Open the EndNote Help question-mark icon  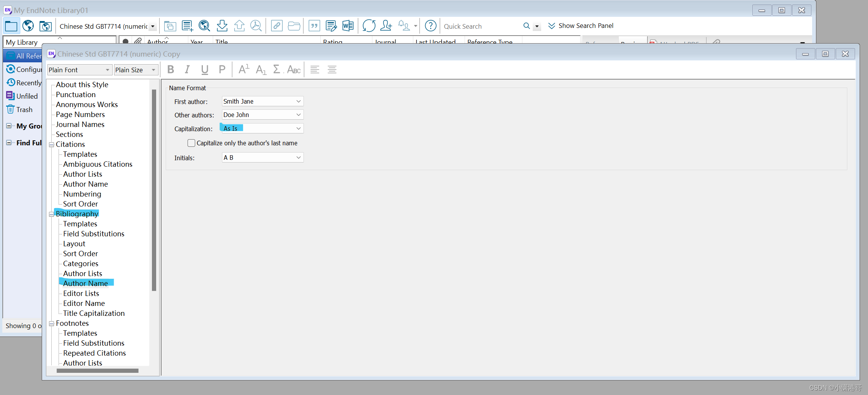pos(431,26)
